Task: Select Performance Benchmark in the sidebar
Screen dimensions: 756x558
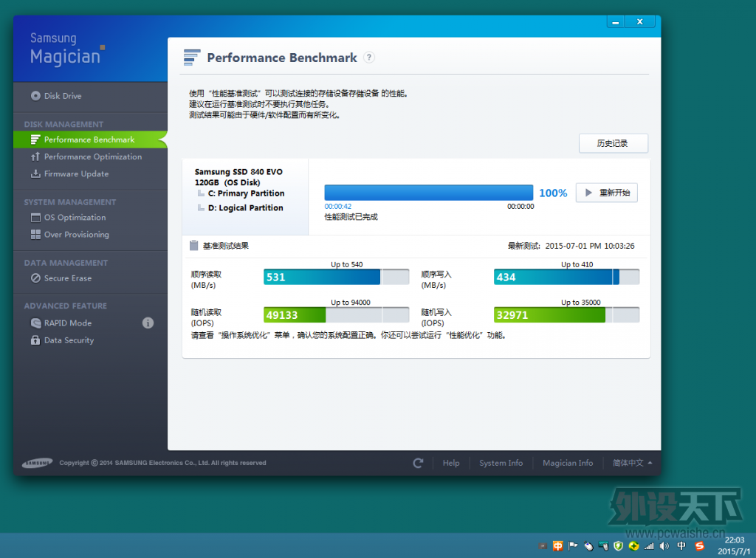Action: tap(90, 139)
